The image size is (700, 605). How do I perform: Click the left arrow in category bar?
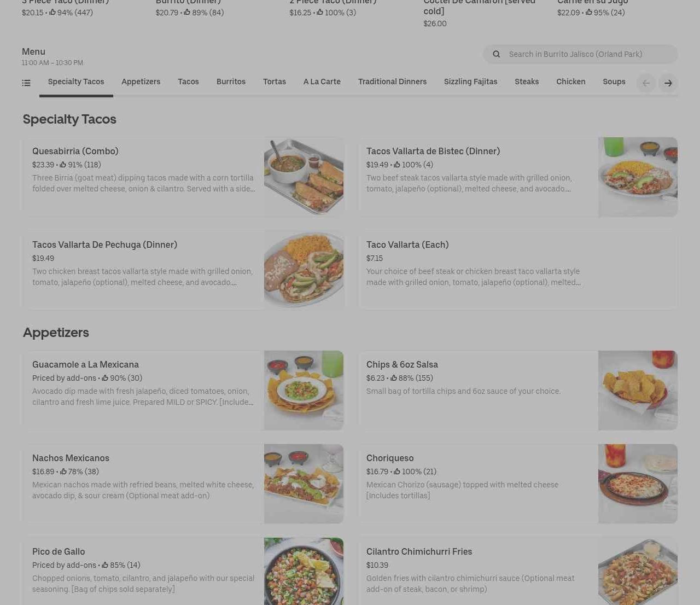pos(646,83)
